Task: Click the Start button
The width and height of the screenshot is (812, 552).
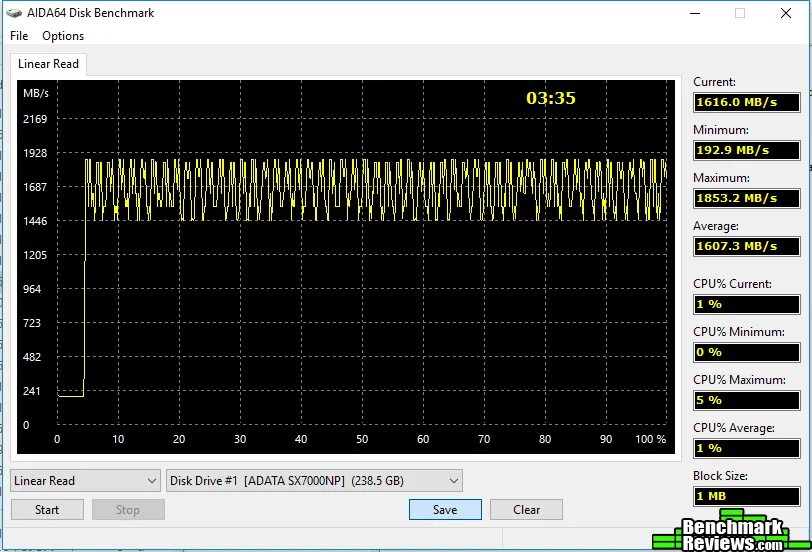Action: point(47,510)
